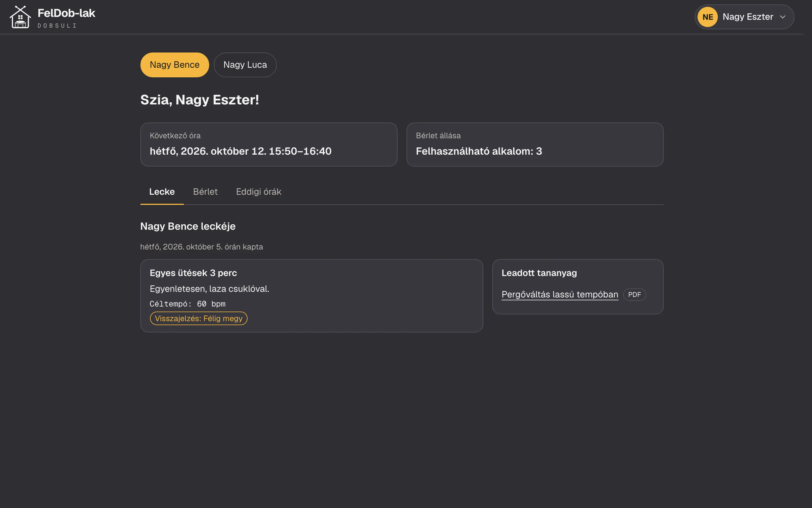The image size is (812, 508).
Task: Click the Egyenletesen, laza csuklóval. description
Action: coord(209,289)
